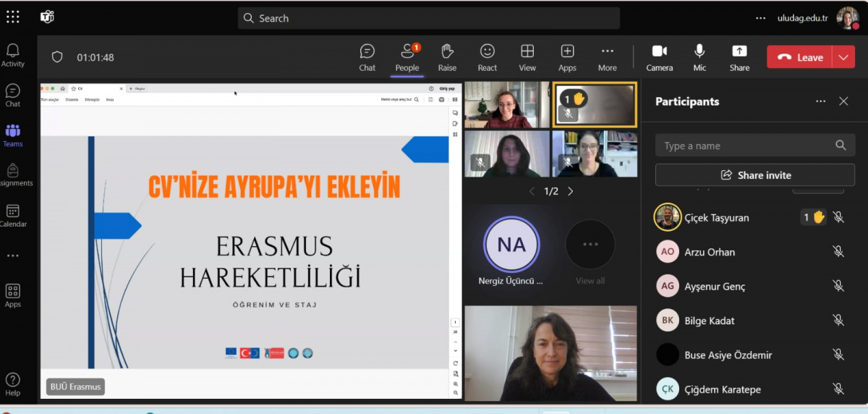Click AO avatar of Arzu Orhan
This screenshot has height=414, width=868.
tap(668, 252)
